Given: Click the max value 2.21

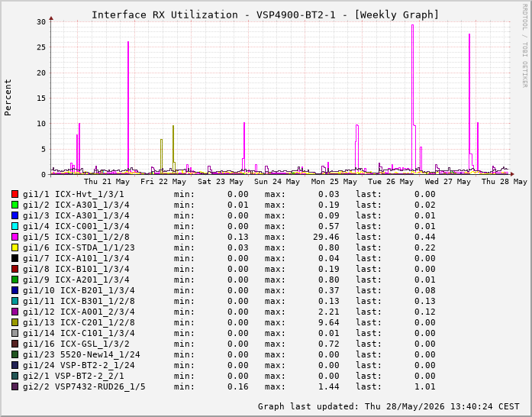Looking at the screenshot, I should [329, 312].
